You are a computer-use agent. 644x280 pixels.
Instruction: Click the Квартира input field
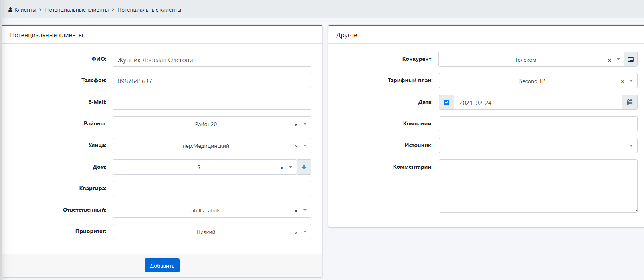click(212, 189)
